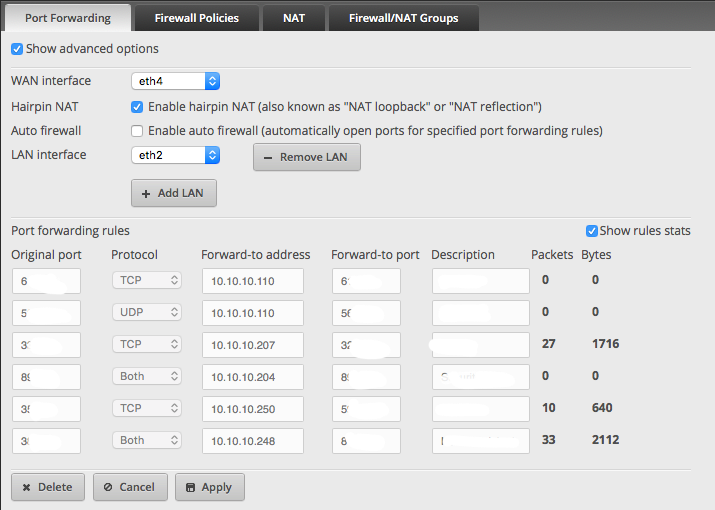715x510 pixels.
Task: Go to Firewall/NAT Groups tab
Action: tap(403, 18)
